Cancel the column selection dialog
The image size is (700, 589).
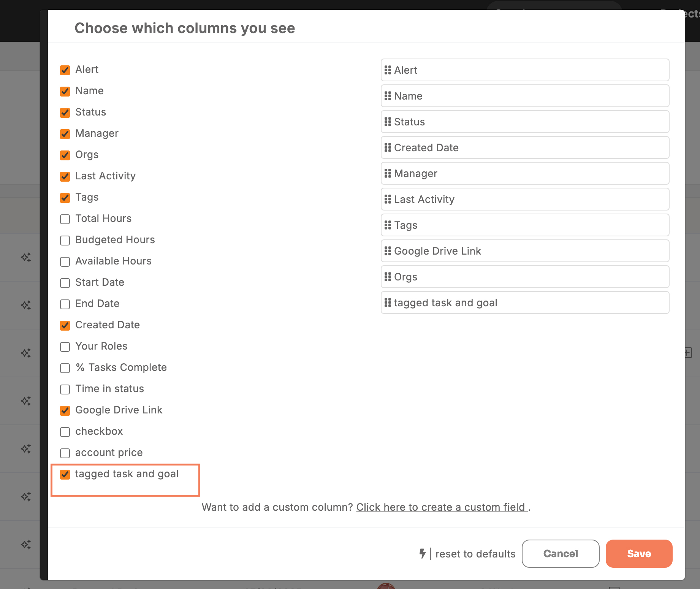(561, 554)
